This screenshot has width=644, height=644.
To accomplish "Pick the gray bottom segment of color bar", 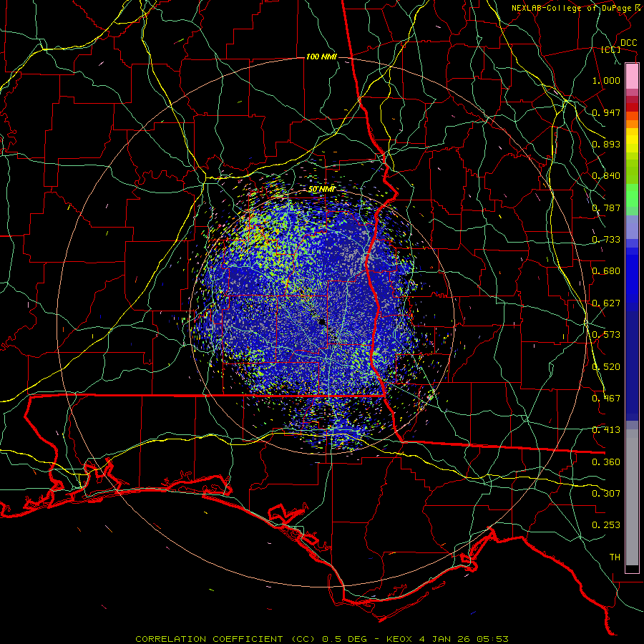I will [x=632, y=497].
